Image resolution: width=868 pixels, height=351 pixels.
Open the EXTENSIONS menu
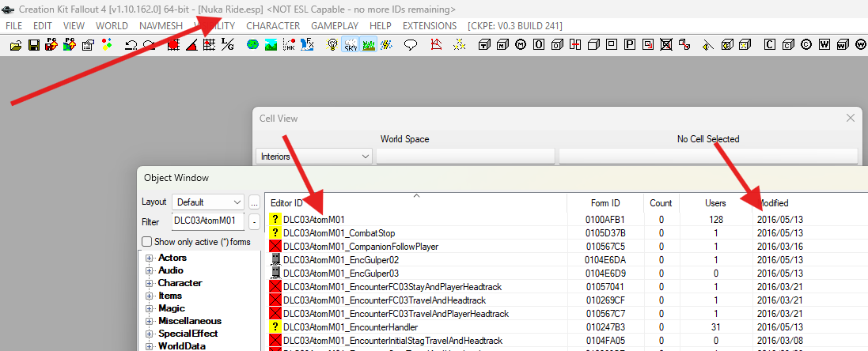tap(430, 26)
